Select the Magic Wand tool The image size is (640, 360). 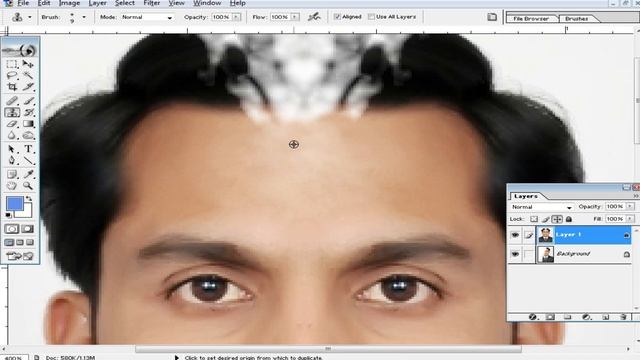click(x=28, y=75)
